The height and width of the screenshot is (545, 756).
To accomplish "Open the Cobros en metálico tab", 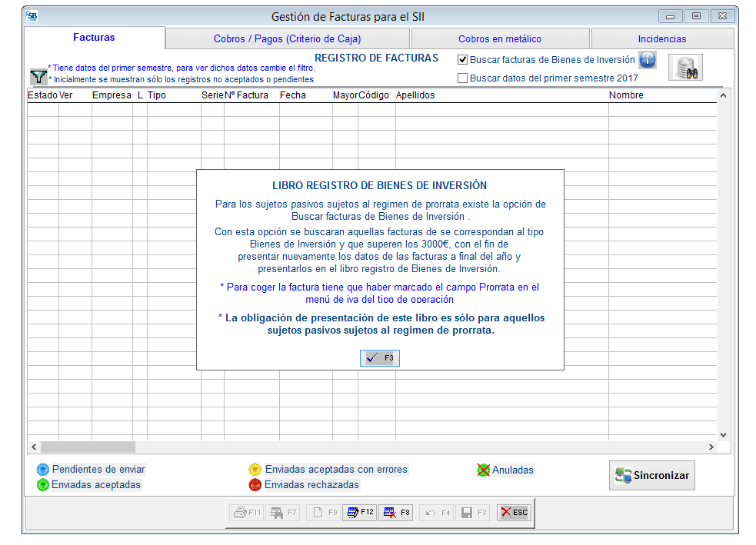I will click(500, 38).
